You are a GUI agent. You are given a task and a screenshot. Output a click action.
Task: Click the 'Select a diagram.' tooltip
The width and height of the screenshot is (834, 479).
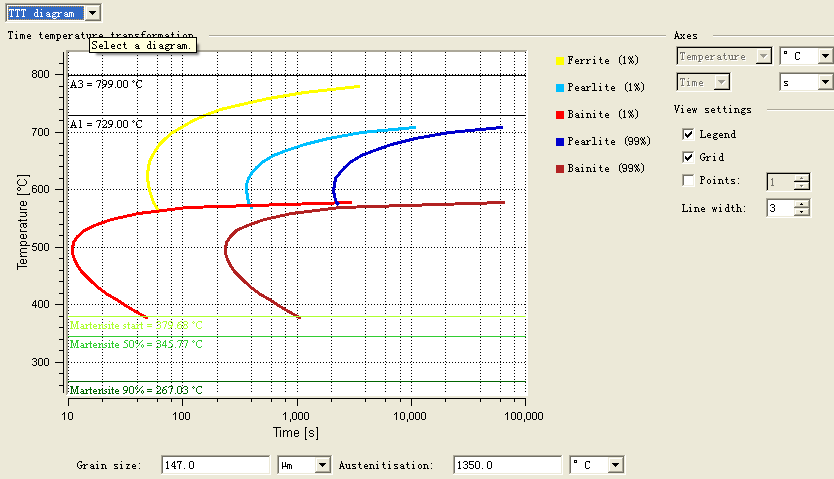[x=143, y=46]
